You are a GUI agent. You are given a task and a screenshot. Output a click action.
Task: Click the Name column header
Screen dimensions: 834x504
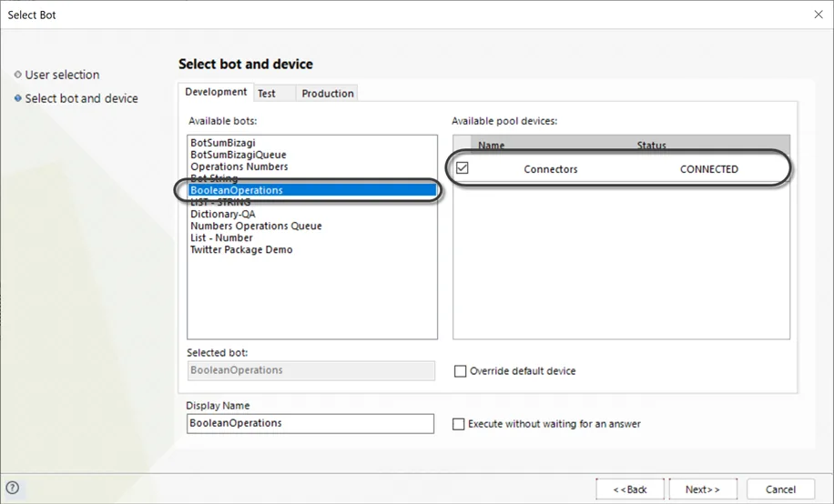click(491, 146)
